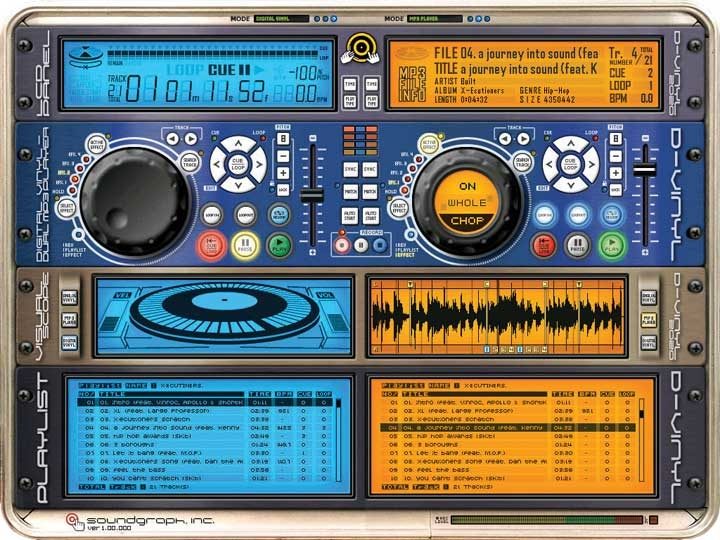720x540 pixels.
Task: Click the right deck pitch slider handle
Action: pos(645,169)
